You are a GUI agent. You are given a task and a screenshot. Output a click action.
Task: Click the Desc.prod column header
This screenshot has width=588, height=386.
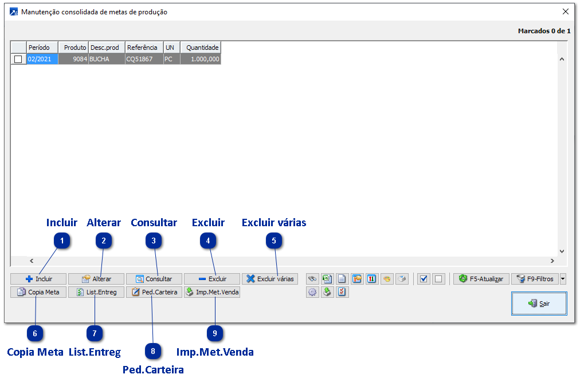click(107, 48)
